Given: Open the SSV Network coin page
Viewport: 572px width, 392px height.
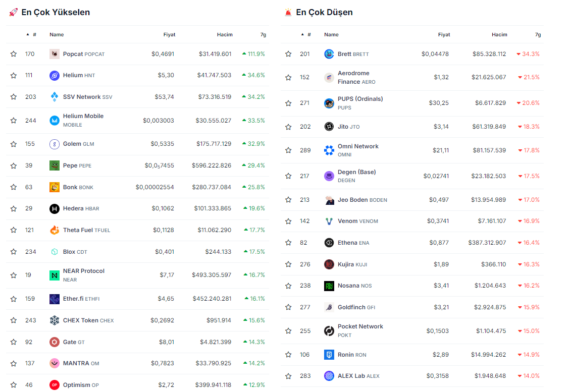Looking at the screenshot, I should tap(81, 97).
